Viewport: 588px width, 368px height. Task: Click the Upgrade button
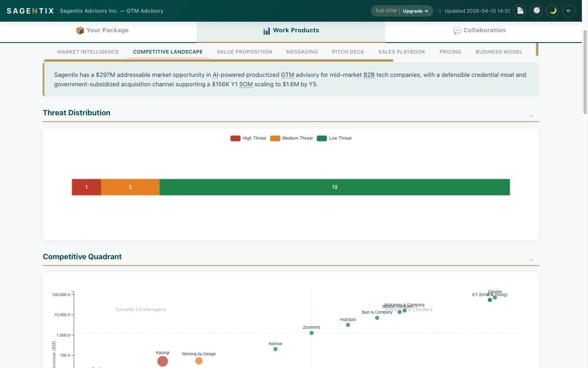pos(415,11)
